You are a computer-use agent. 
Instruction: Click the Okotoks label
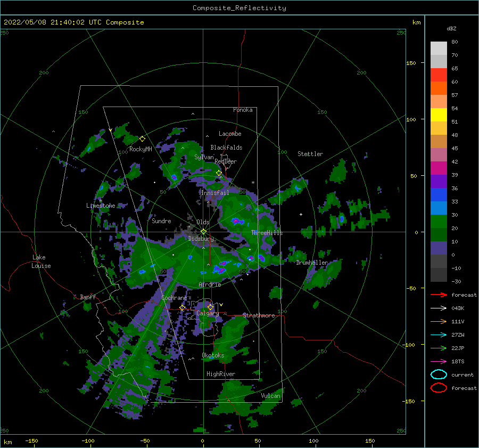tap(213, 355)
